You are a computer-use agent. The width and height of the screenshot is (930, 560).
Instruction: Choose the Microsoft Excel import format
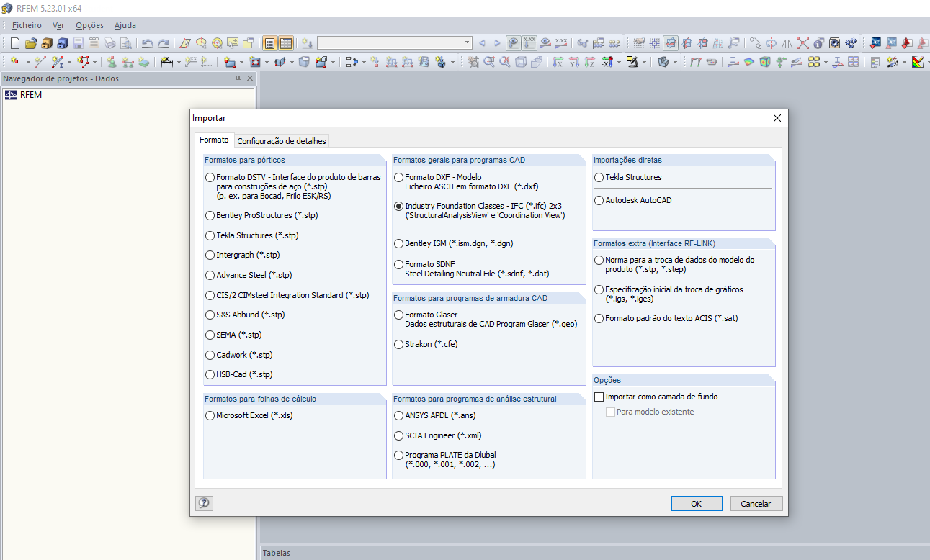(210, 415)
